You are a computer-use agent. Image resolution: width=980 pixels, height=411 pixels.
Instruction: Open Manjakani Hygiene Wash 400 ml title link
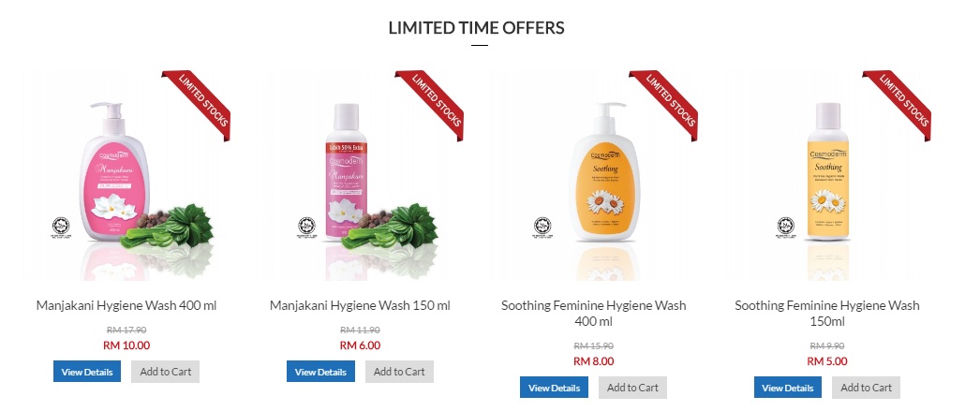126,305
